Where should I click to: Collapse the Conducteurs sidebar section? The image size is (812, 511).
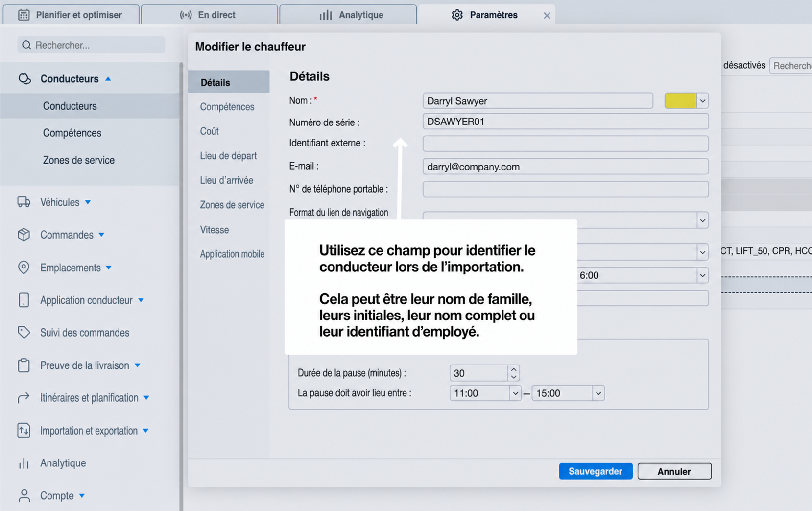click(x=108, y=79)
